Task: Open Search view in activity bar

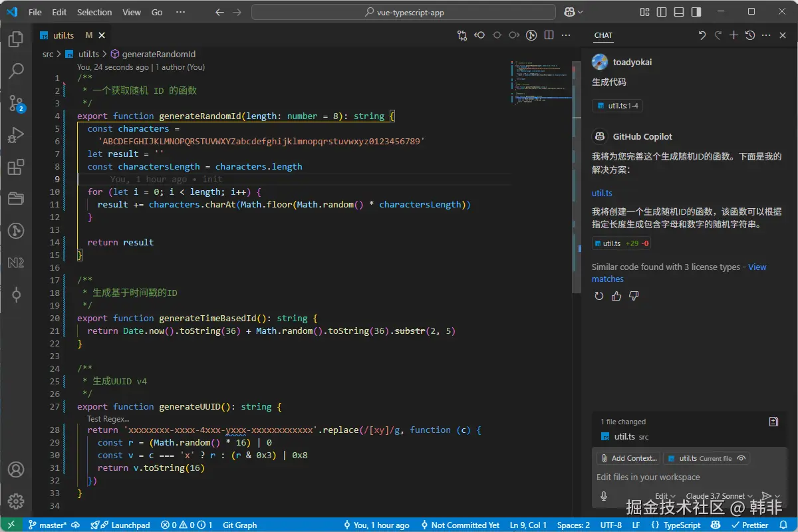Action: [x=16, y=71]
